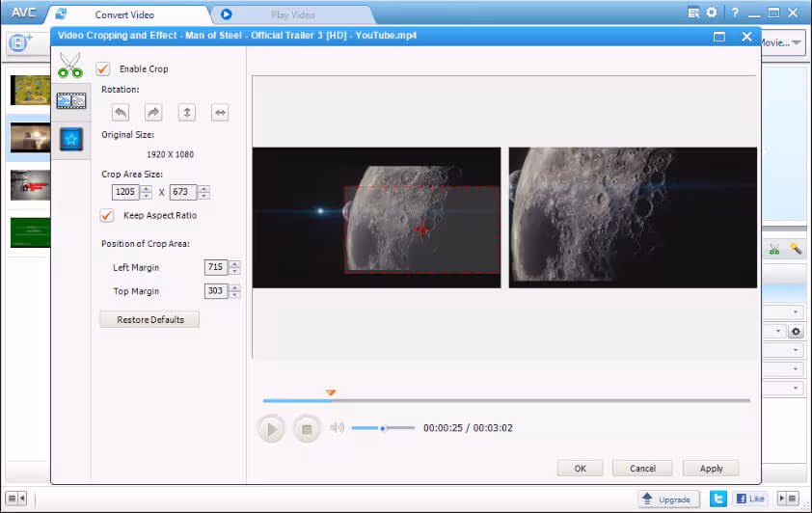This screenshot has height=513, width=812.
Task: Decrease crop area height
Action: (x=204, y=196)
